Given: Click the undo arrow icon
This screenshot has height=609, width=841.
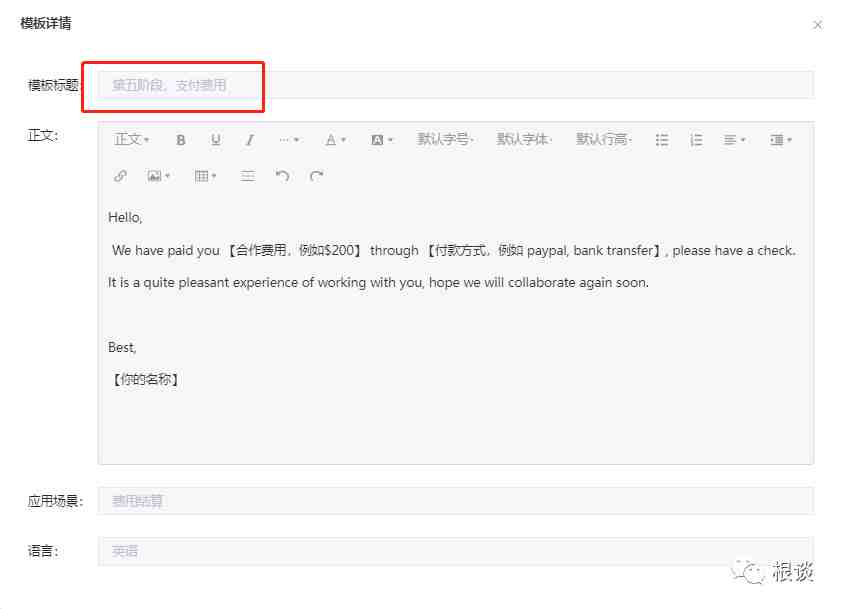Looking at the screenshot, I should tap(282, 176).
